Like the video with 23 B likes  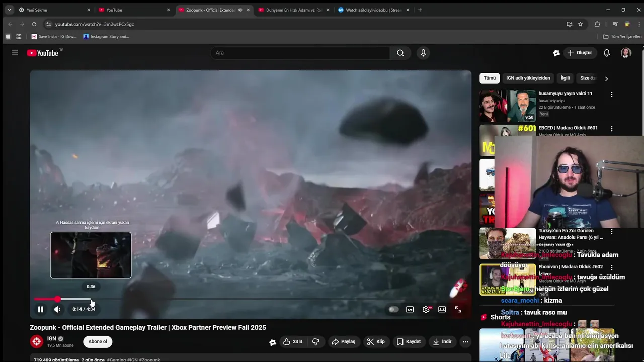tap(292, 342)
